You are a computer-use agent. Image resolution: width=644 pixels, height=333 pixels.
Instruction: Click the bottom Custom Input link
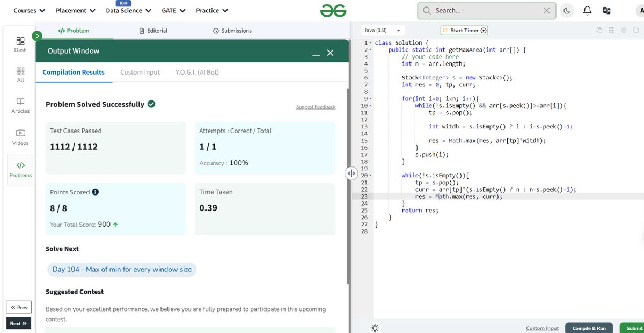coord(542,328)
